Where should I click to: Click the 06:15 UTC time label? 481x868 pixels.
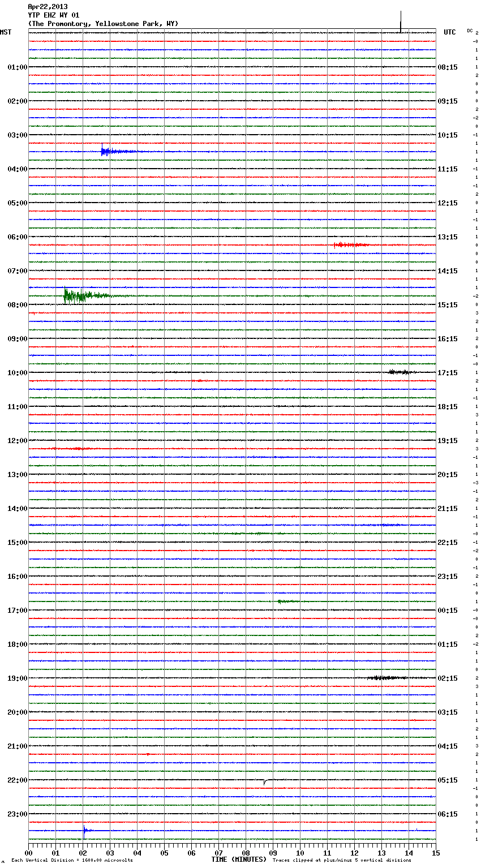point(448,814)
